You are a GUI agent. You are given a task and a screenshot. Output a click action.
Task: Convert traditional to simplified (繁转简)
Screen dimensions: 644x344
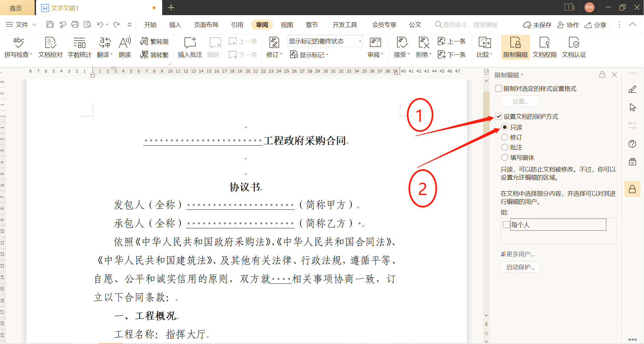[x=154, y=41]
